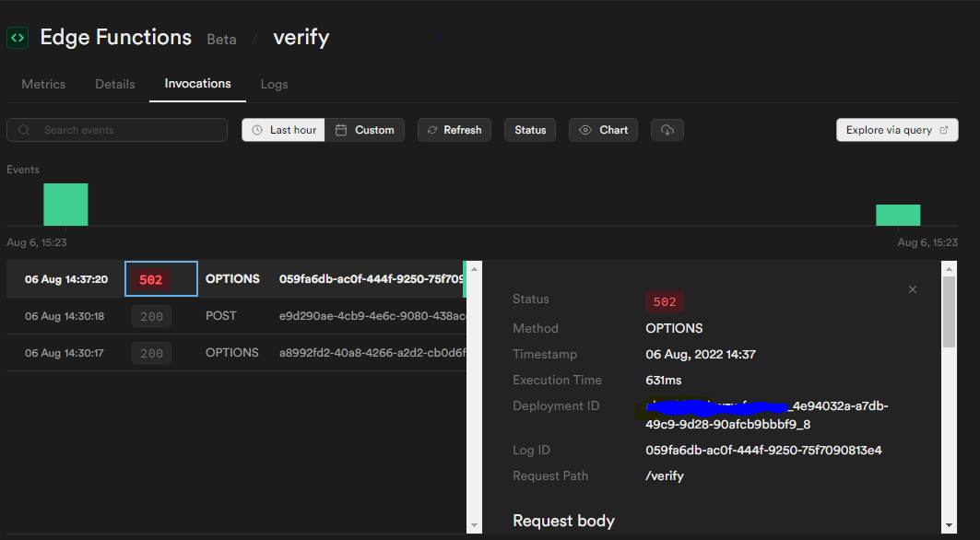Click the right green events bar

[x=898, y=215]
